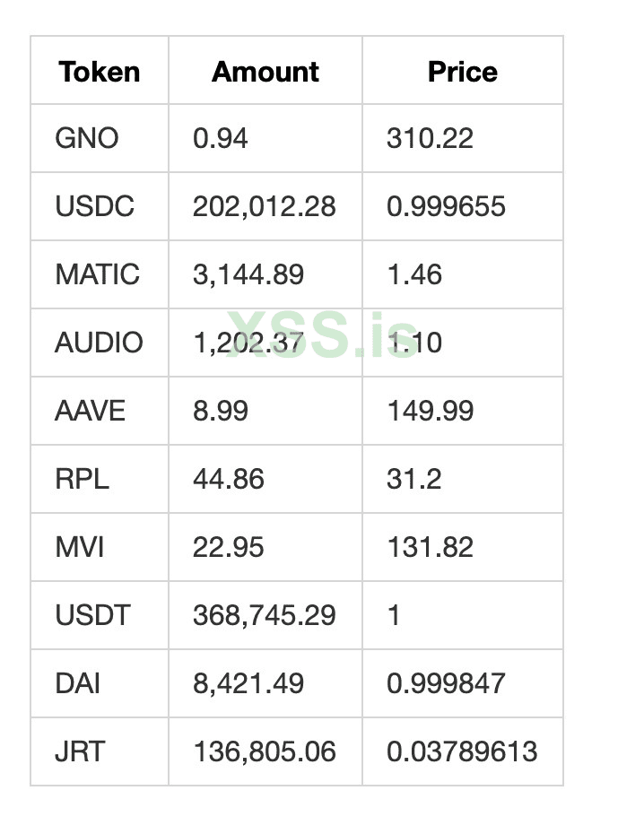Select the MVI price 131.82
The height and width of the screenshot is (825, 644).
click(x=430, y=547)
